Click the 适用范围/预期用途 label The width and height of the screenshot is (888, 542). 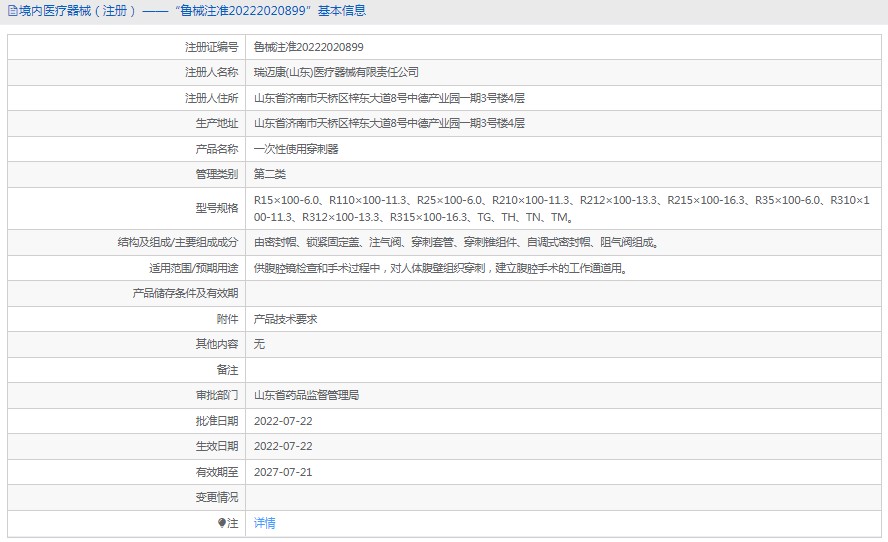[x=194, y=268]
